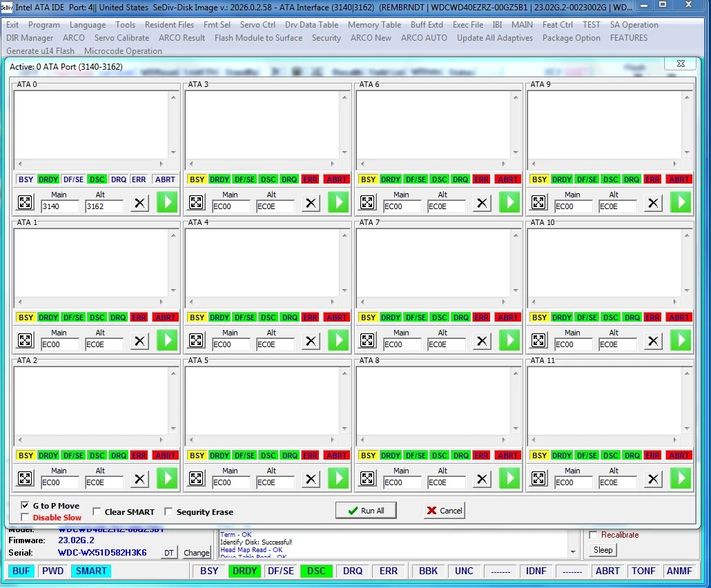Start the ATA 0 port with green play button
Viewport: 711px width, 588px height.
tap(167, 202)
